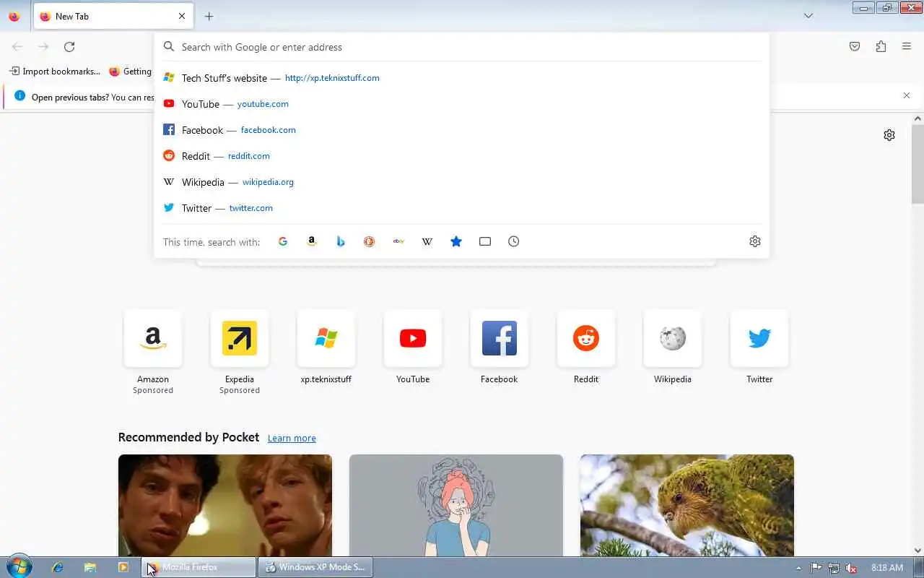Click the back navigation arrow
This screenshot has height=578, width=924.
click(17, 47)
